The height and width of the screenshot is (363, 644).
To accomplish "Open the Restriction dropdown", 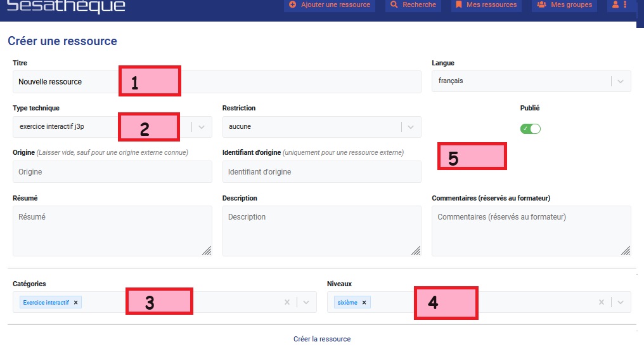I will pos(411,127).
